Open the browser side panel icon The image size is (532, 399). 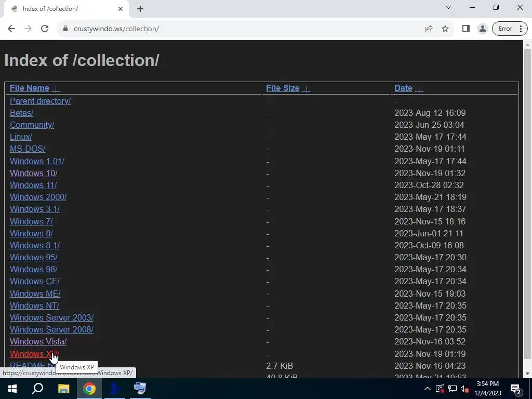pyautogui.click(x=466, y=29)
